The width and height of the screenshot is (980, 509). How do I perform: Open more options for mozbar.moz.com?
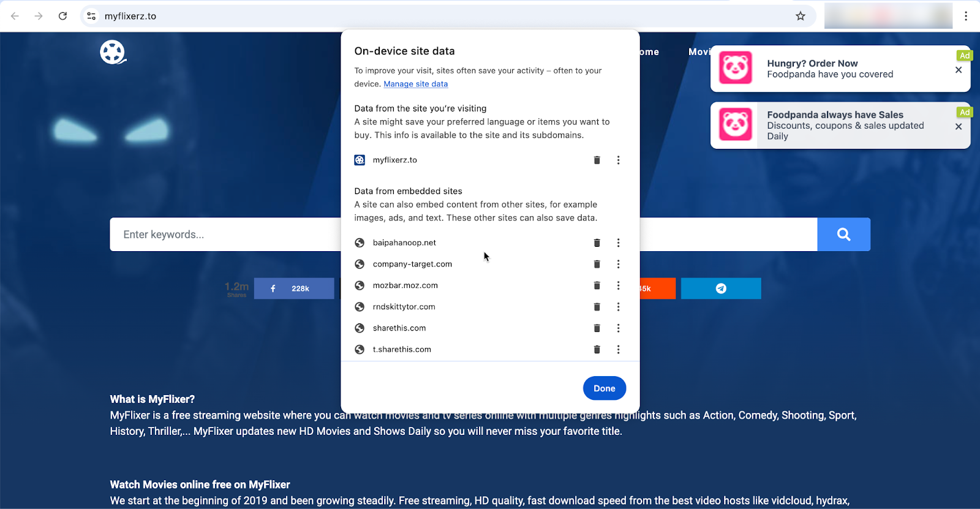coord(618,285)
